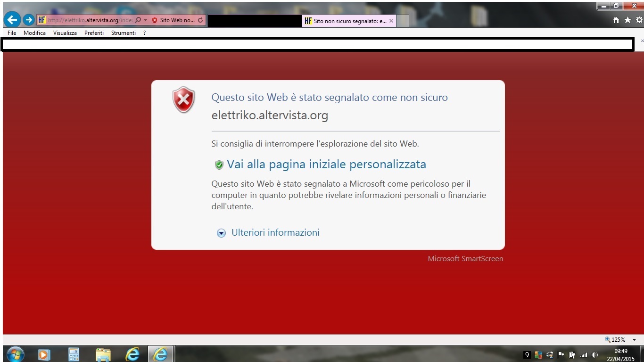Click the red shield warning icon
Image resolution: width=644 pixels, height=362 pixels.
coord(184,99)
